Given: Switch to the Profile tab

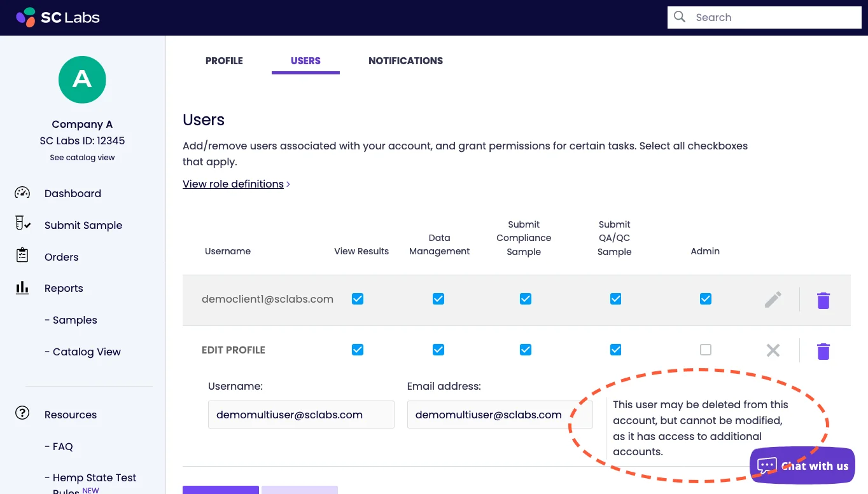Looking at the screenshot, I should point(224,60).
